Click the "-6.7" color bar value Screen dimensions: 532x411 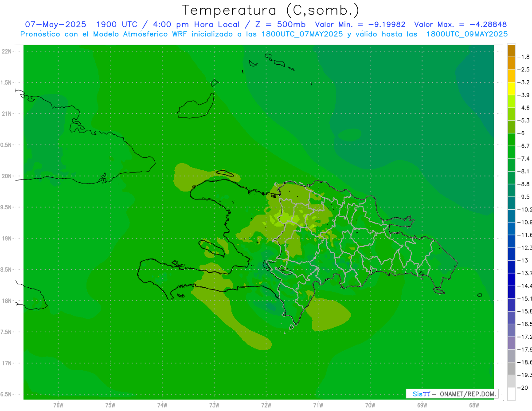[x=524, y=146]
